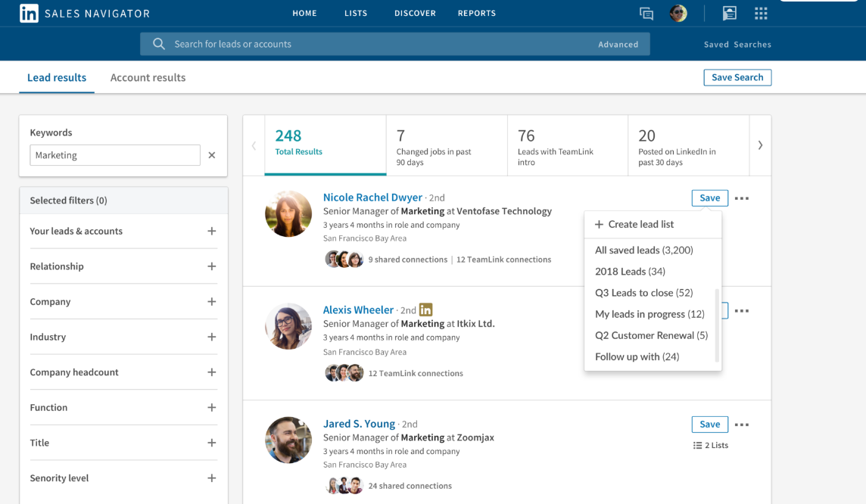Open the messaging icon in top bar

pos(646,14)
